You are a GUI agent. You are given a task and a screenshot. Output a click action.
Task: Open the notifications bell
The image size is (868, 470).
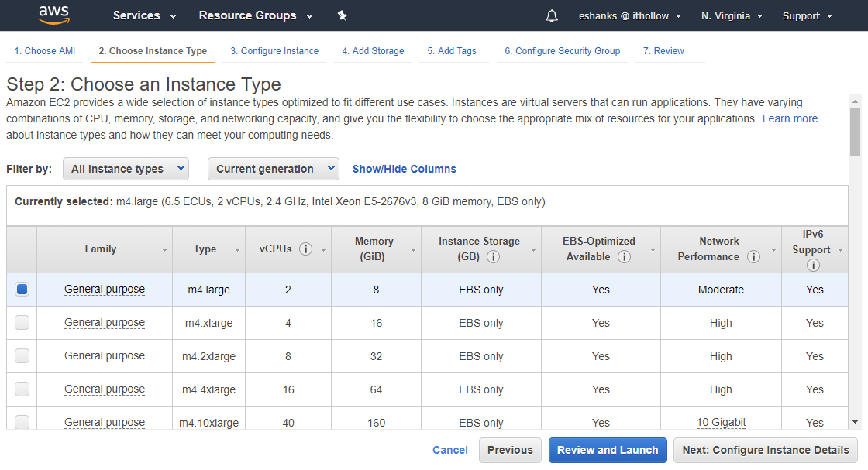pyautogui.click(x=552, y=16)
